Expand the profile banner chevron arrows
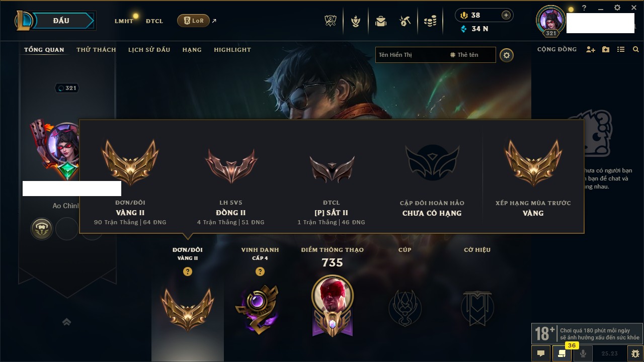This screenshot has height=362, width=644. click(x=66, y=322)
